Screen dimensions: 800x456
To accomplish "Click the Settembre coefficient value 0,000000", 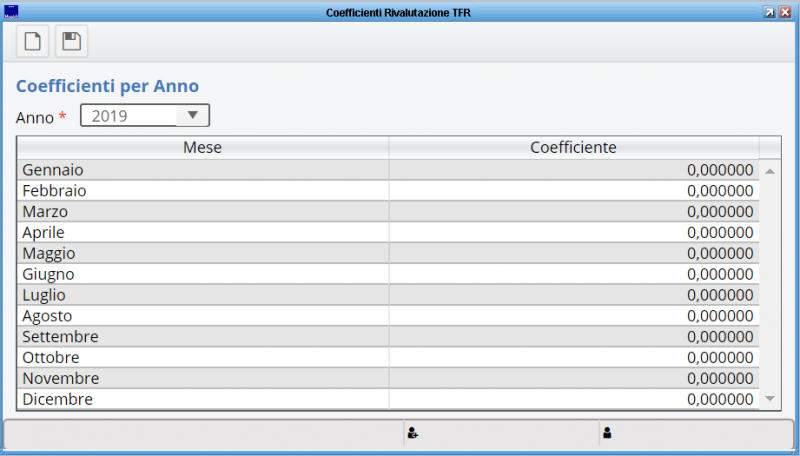I will (720, 337).
